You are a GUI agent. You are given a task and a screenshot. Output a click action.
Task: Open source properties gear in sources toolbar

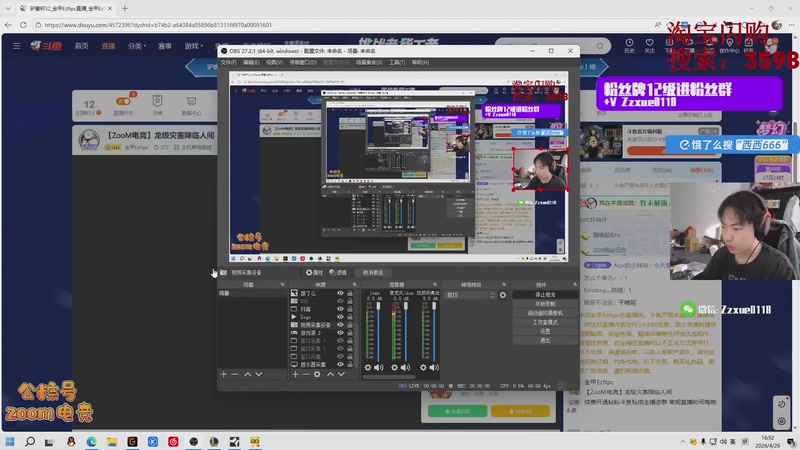317,374
